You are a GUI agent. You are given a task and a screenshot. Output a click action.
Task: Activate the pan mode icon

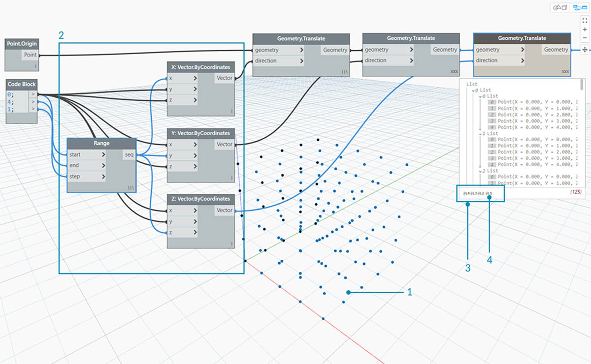coord(585,50)
